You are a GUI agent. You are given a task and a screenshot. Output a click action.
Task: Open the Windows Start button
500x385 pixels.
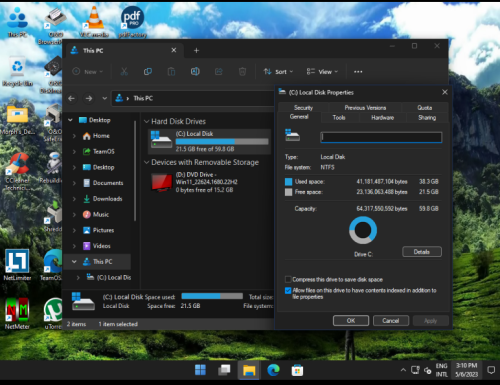pos(200,370)
